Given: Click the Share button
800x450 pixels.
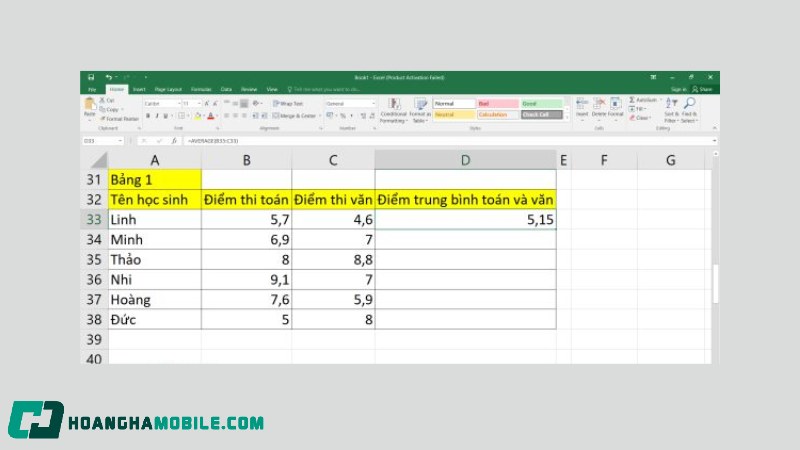Looking at the screenshot, I should (x=704, y=89).
